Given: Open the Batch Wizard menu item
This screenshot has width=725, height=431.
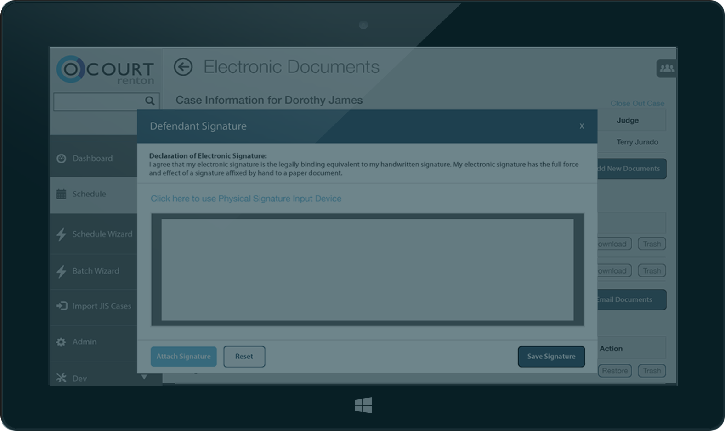Looking at the screenshot, I should (95, 270).
